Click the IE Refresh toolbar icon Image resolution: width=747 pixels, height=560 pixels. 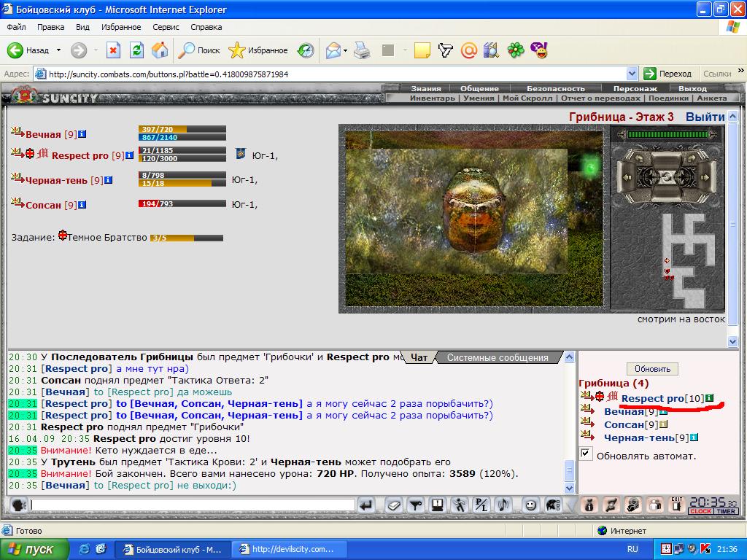coord(136,50)
